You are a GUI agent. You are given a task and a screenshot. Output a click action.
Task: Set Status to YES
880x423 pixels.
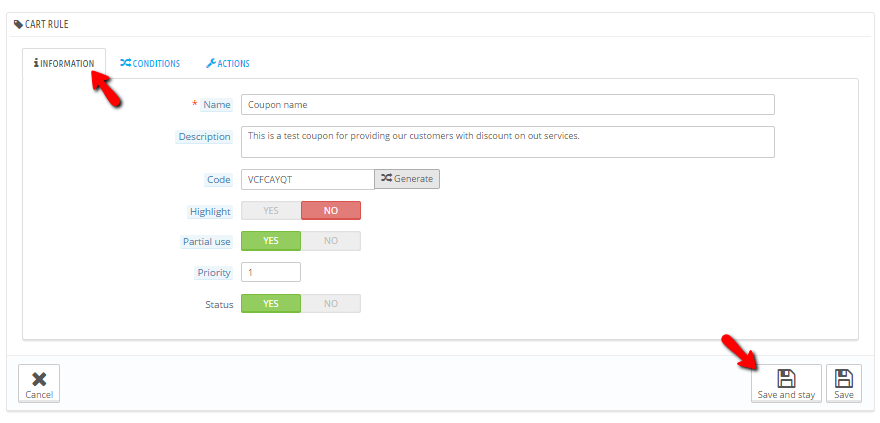tap(271, 304)
